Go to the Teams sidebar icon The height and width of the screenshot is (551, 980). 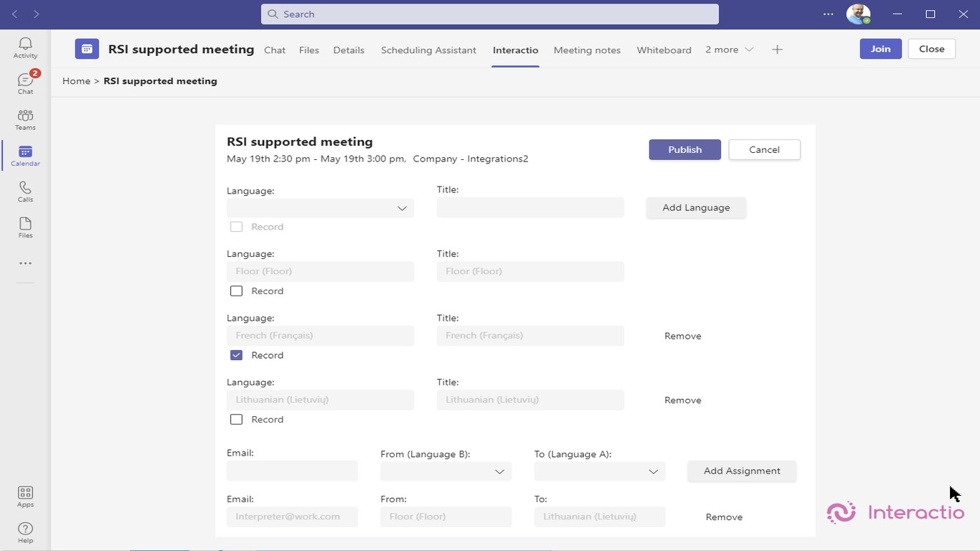25,119
